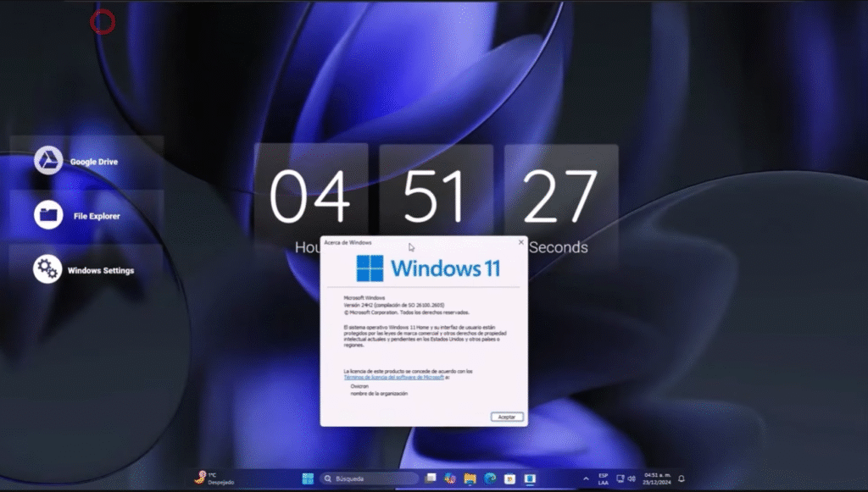The height and width of the screenshot is (492, 868).
Task: Open the Windows Settings gear widget
Action: [x=47, y=269]
